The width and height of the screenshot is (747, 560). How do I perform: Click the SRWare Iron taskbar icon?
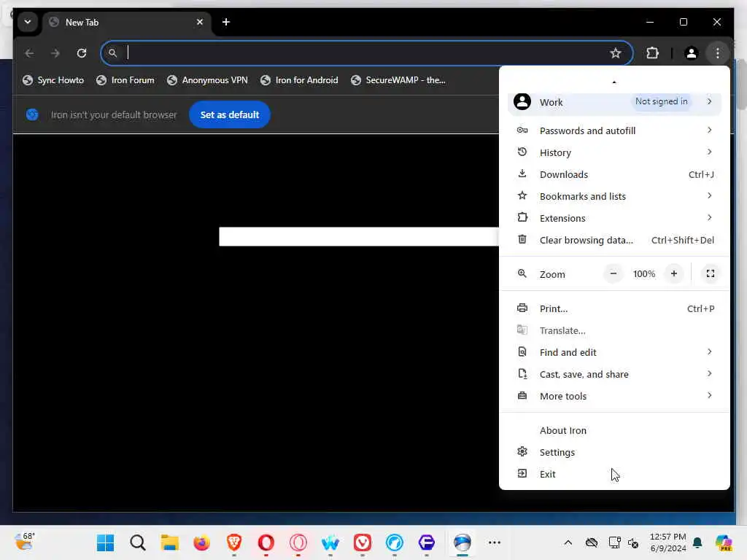click(x=462, y=542)
